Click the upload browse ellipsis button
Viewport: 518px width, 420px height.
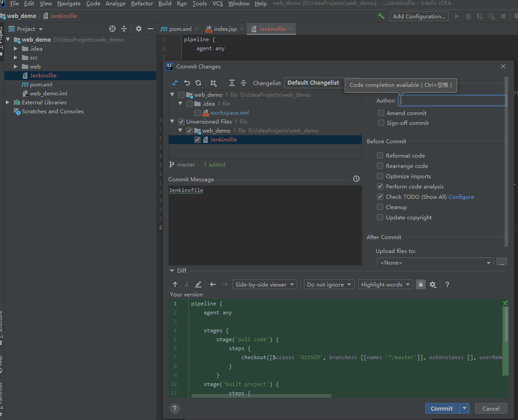(x=502, y=262)
